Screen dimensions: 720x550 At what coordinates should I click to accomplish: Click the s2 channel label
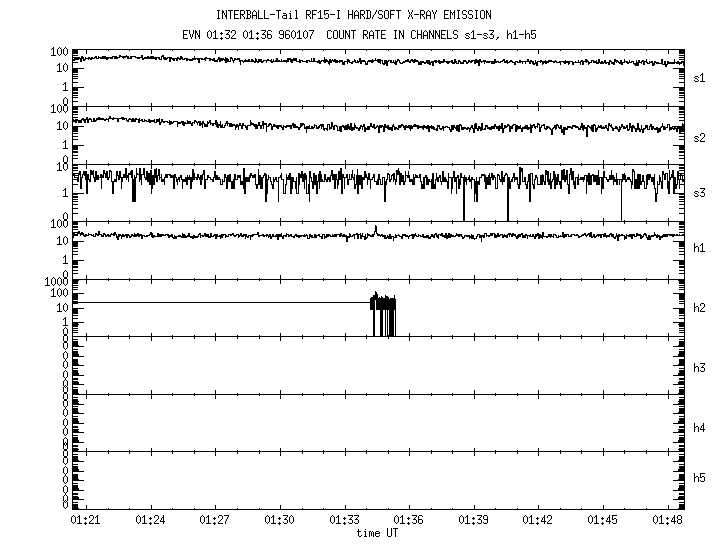click(x=700, y=137)
